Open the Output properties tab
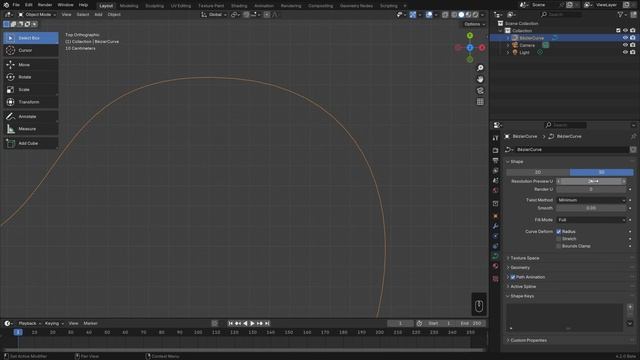640x360 pixels. click(496, 160)
